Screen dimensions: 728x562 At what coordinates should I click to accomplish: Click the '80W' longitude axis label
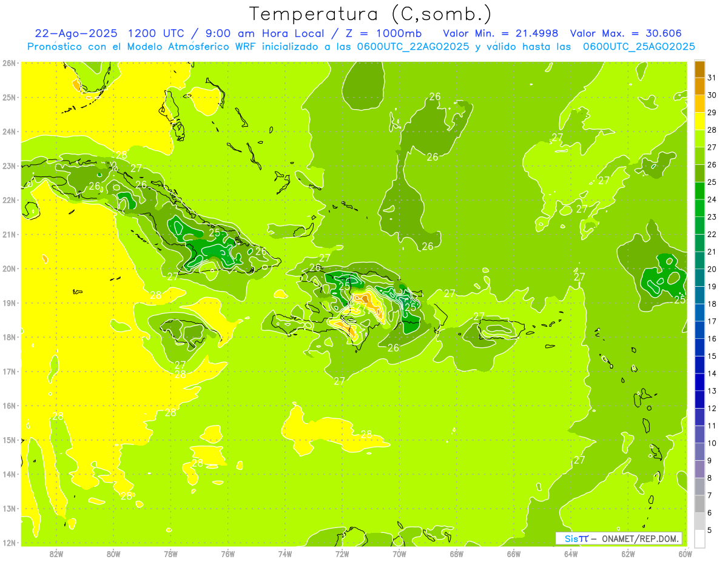point(113,554)
